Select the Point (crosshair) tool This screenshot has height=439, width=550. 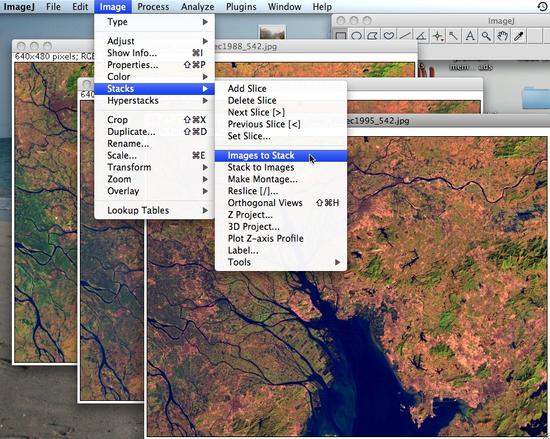pos(437,36)
